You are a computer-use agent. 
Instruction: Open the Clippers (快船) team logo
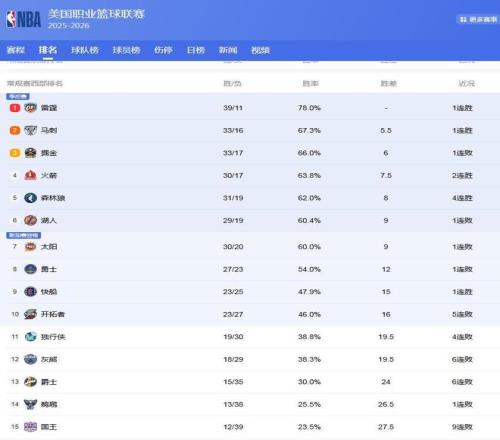30,292
